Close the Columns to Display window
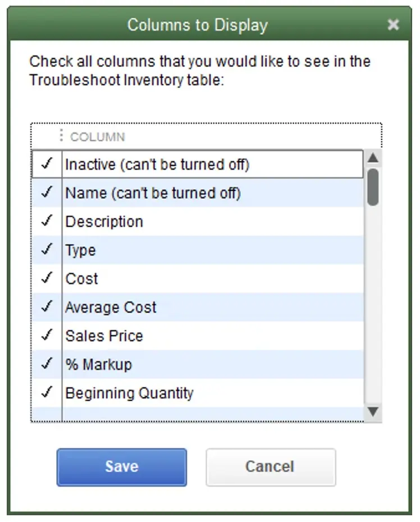 pos(394,25)
